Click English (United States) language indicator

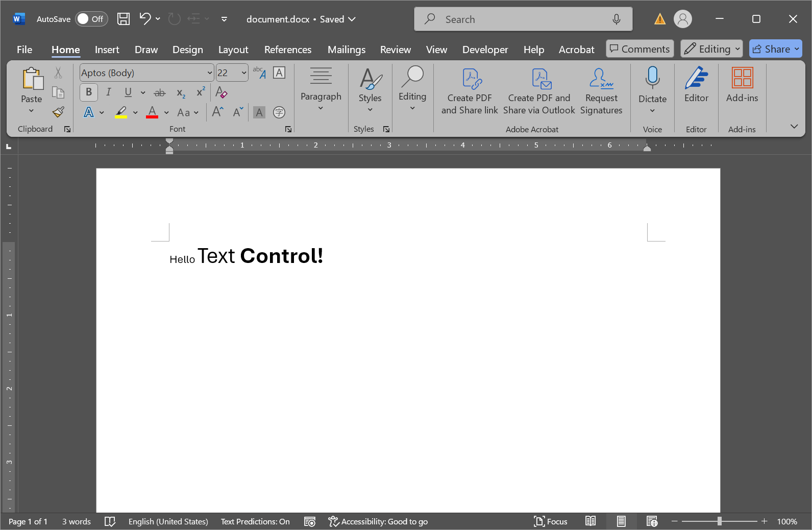tap(168, 521)
